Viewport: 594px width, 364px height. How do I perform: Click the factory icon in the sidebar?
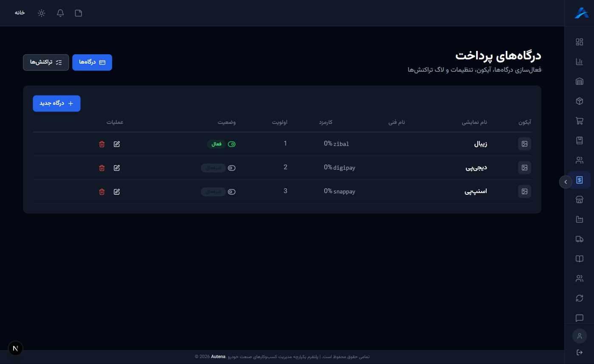pyautogui.click(x=579, y=219)
